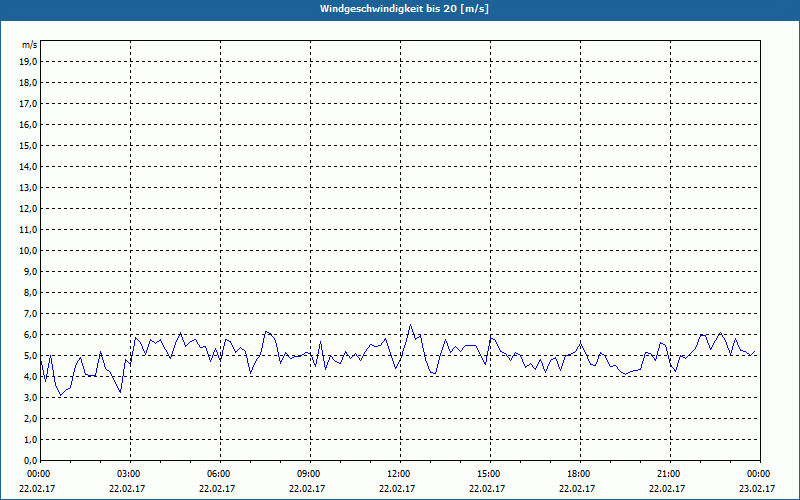Click the title "Windgeschwindigkeit bis 20 [m/s]"
800x500 pixels.
coord(404,9)
